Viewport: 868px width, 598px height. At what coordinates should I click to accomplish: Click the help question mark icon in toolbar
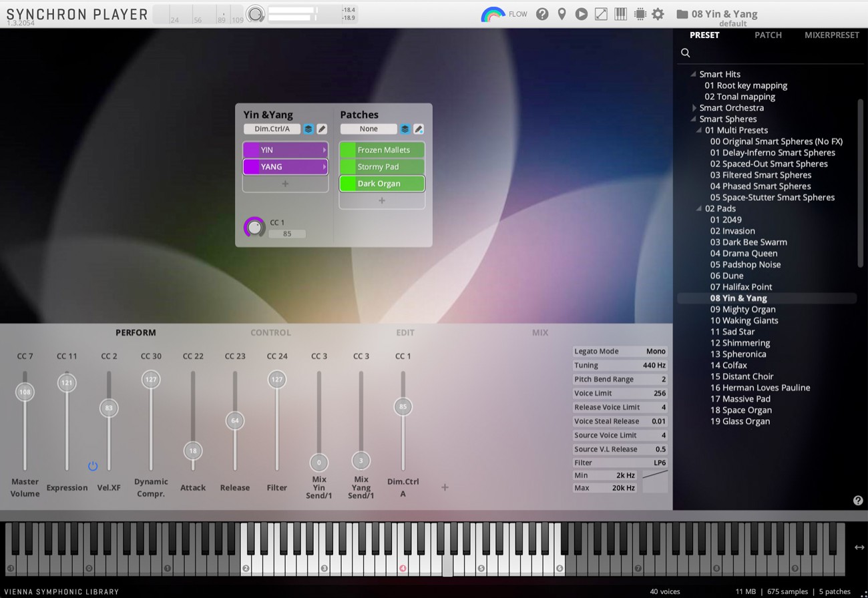click(542, 13)
